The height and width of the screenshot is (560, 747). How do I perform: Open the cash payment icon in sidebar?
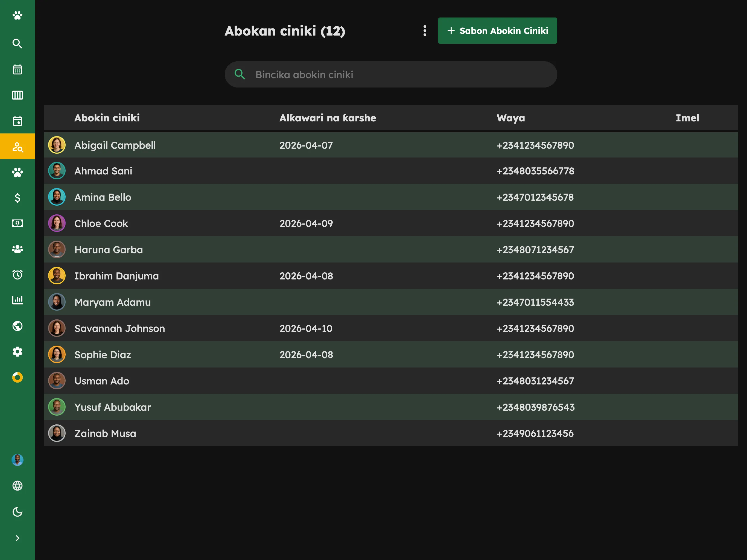click(x=17, y=223)
